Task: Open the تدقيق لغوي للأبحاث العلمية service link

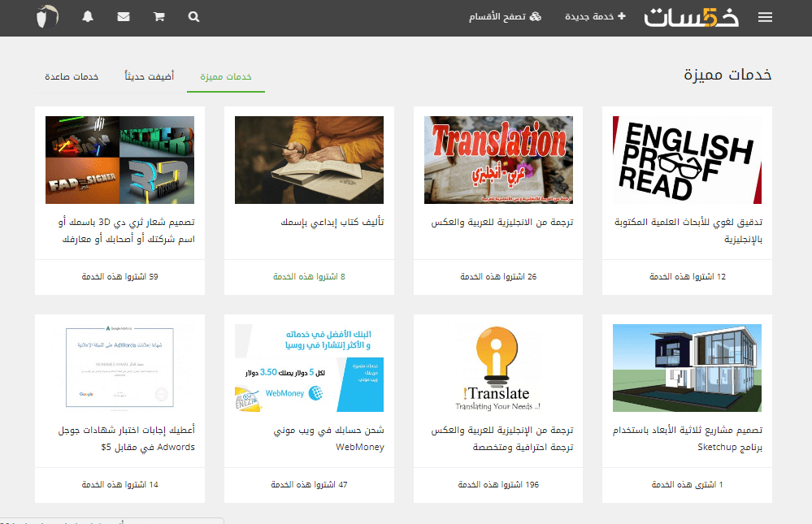Action: (x=688, y=231)
